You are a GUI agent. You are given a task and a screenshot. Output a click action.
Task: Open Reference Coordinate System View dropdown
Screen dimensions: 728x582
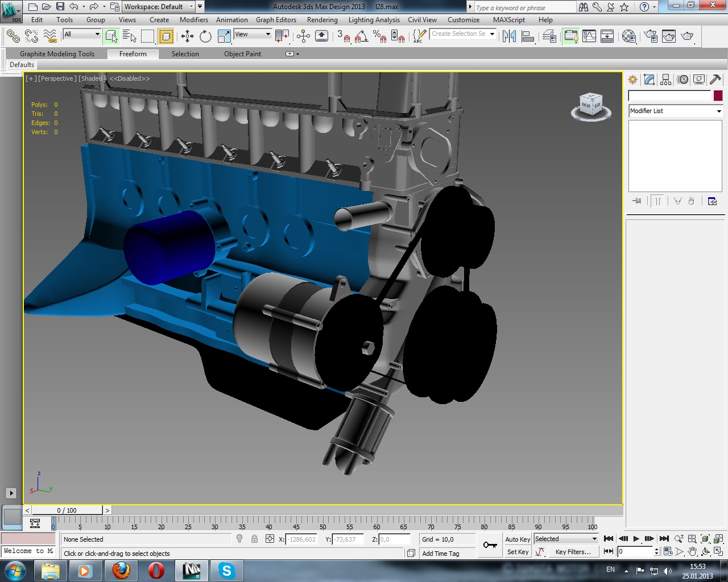pyautogui.click(x=253, y=34)
